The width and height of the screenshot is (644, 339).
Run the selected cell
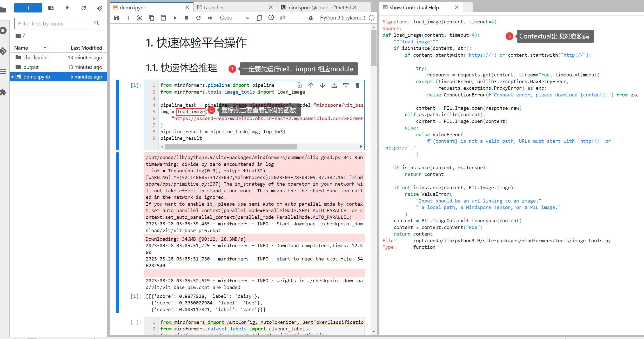pyautogui.click(x=175, y=18)
